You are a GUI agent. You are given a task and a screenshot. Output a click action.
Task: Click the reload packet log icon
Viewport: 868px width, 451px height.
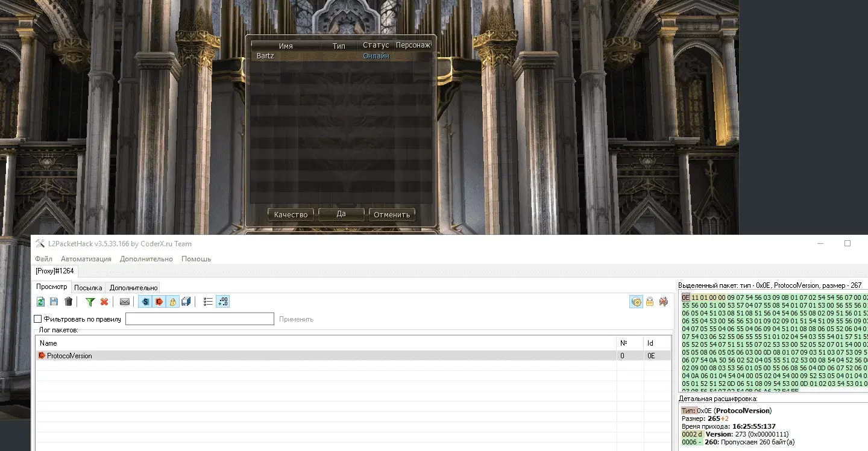coord(41,302)
